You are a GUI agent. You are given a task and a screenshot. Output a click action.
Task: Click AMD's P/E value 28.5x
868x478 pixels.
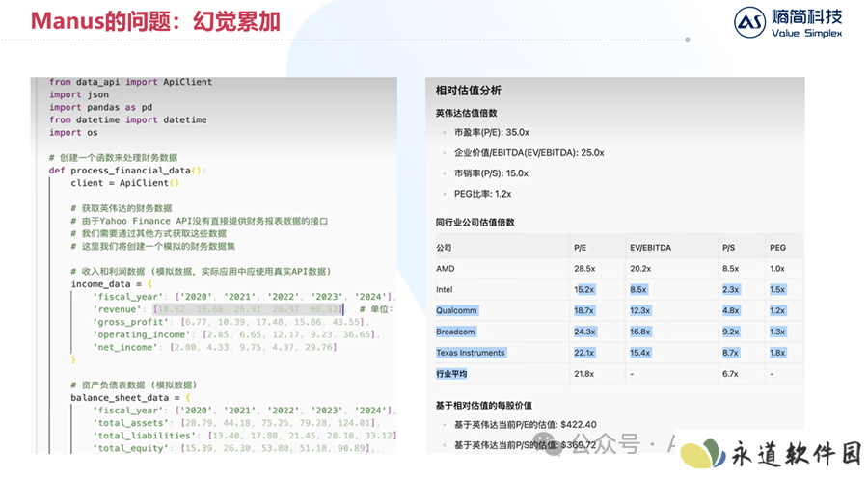[x=584, y=268]
